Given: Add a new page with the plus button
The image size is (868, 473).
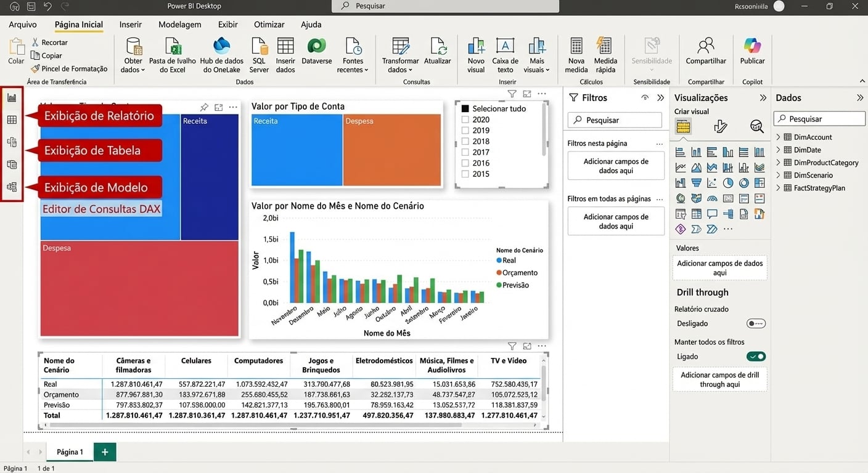Looking at the screenshot, I should [x=104, y=451].
